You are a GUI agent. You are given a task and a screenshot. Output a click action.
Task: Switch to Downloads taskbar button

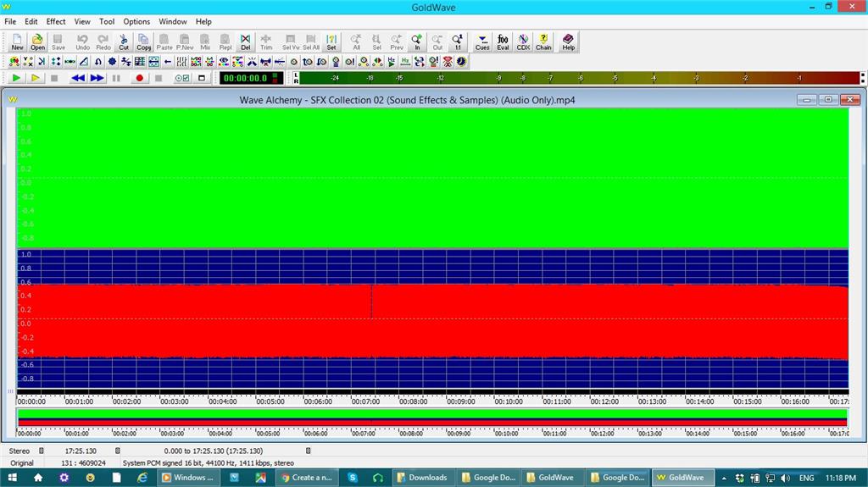[x=422, y=478]
